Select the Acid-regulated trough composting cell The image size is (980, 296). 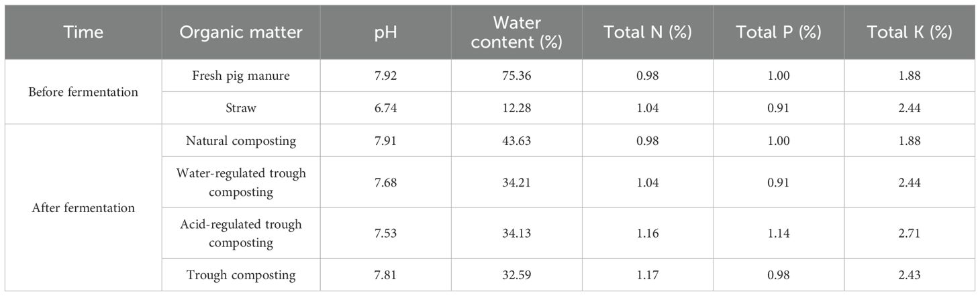(241, 233)
